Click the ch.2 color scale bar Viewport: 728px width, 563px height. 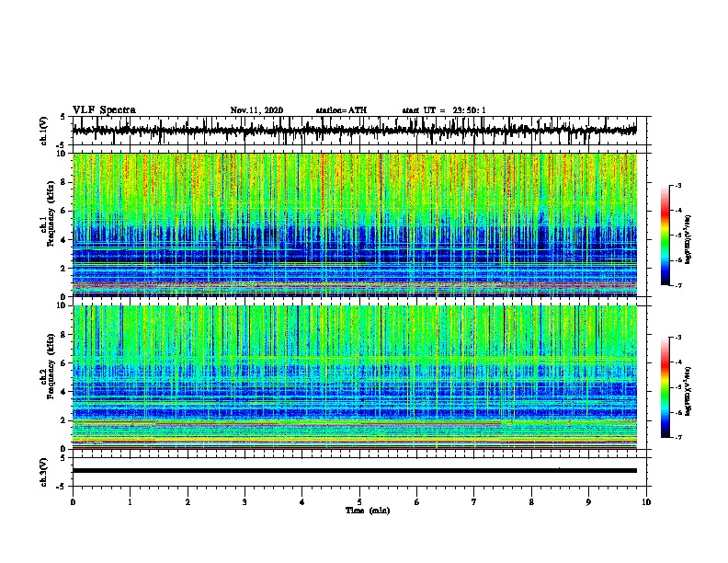pos(665,387)
